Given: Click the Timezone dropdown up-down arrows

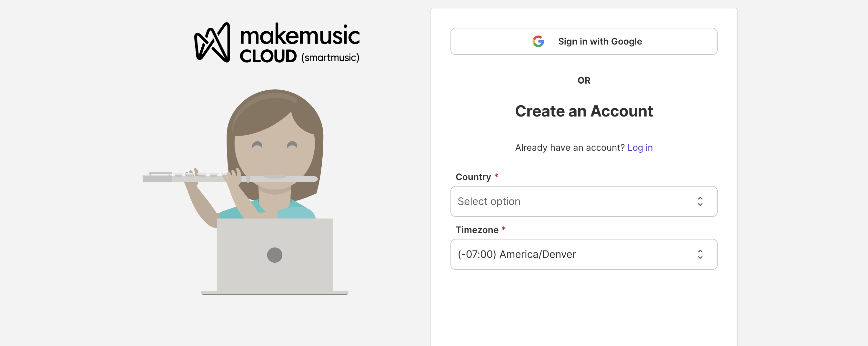Looking at the screenshot, I should point(700,254).
